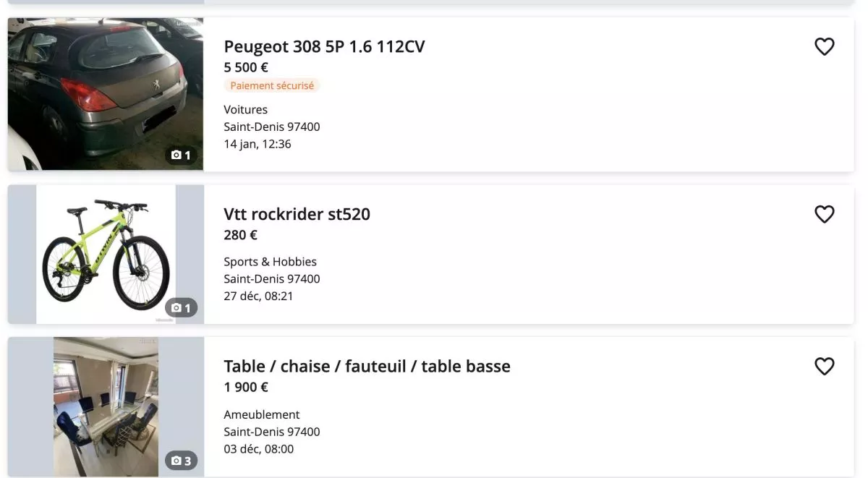Toggle favorite on Table / chaise listing
Image resolution: width=868 pixels, height=478 pixels.
825,367
